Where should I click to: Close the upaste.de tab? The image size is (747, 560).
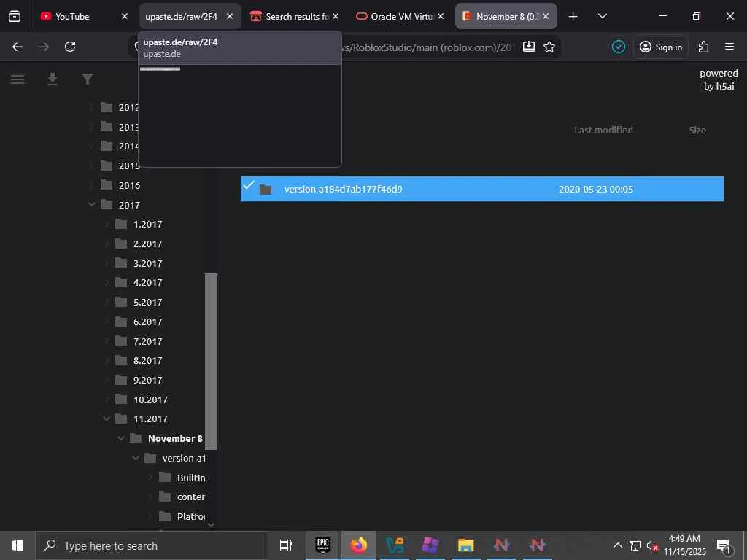[230, 16]
